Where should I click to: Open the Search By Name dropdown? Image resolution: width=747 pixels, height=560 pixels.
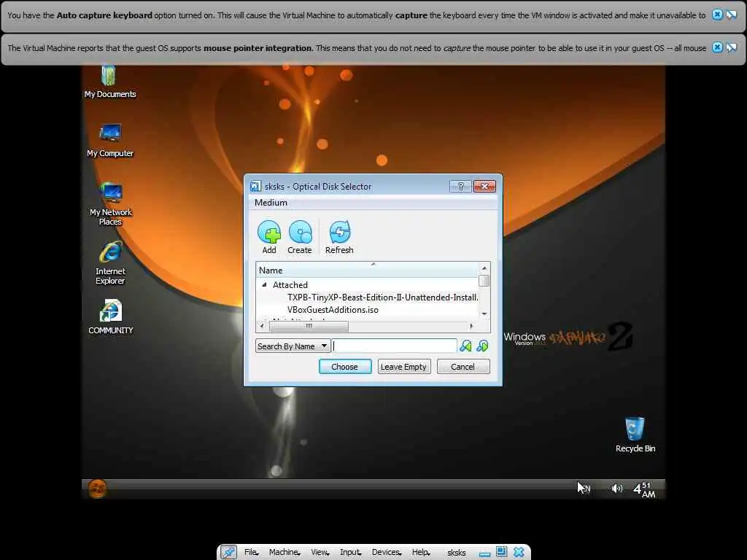click(x=293, y=346)
